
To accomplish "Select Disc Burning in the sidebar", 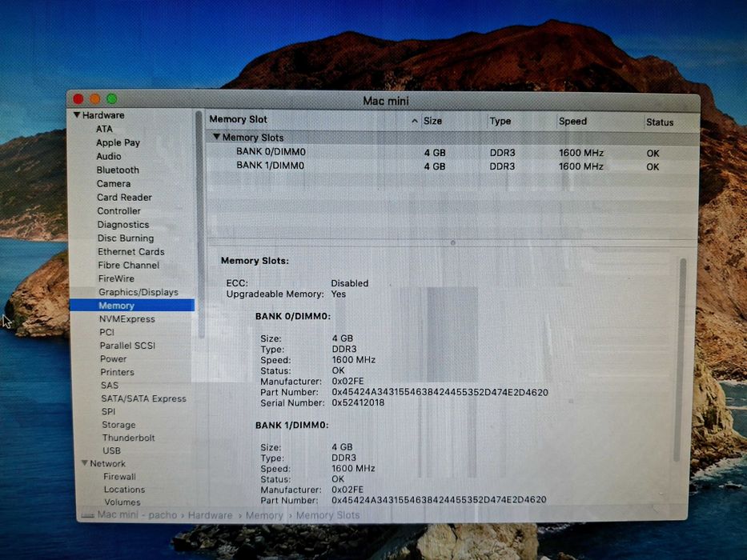I will [126, 238].
